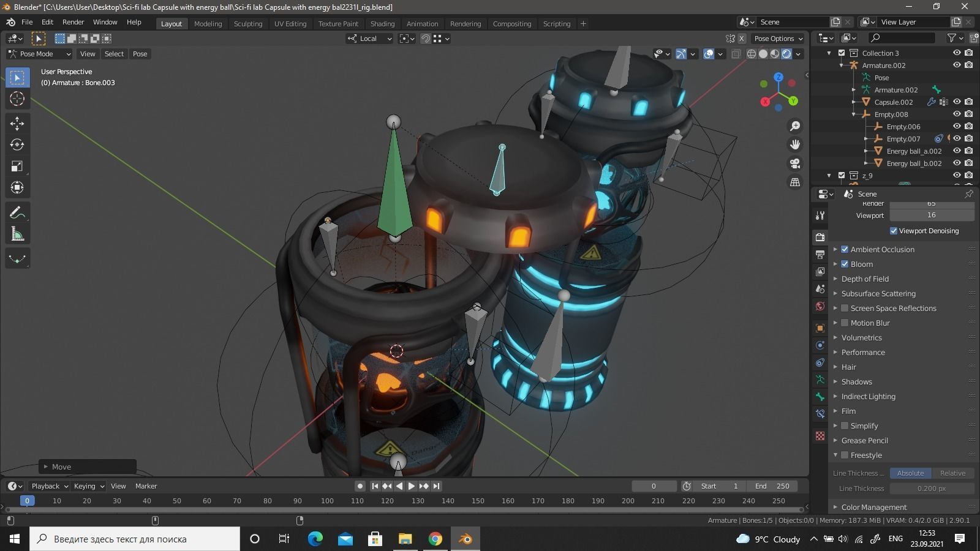Open the Pose menu in viewport header
Image resolution: width=980 pixels, height=551 pixels.
pos(140,54)
